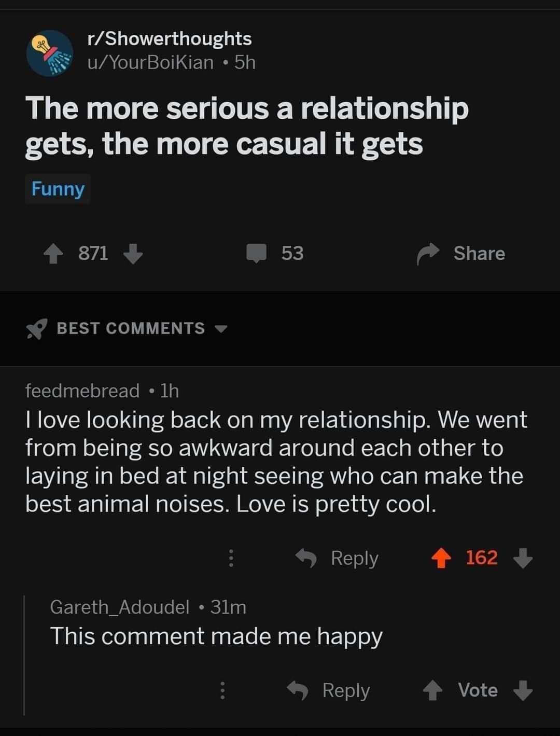The height and width of the screenshot is (736, 560).
Task: Open feedmebread's user profile
Action: (82, 391)
